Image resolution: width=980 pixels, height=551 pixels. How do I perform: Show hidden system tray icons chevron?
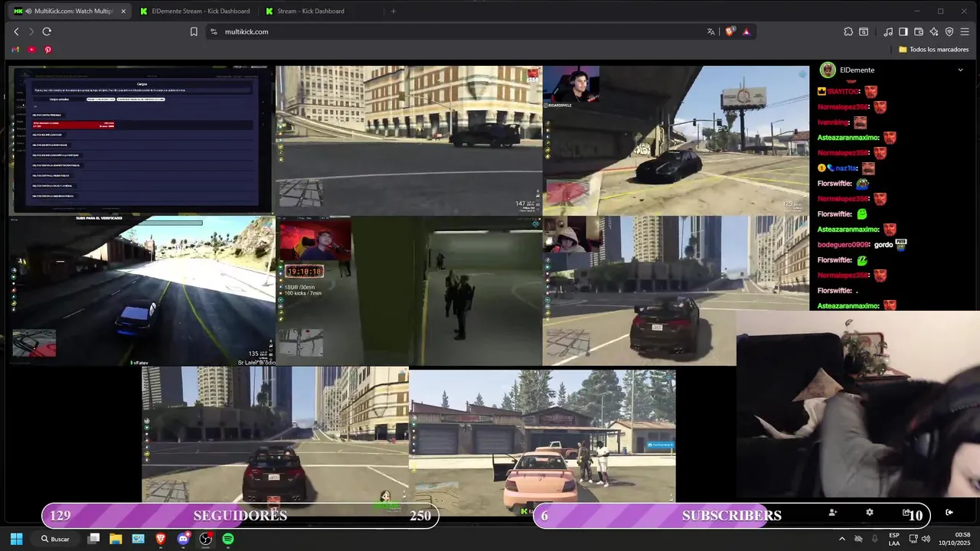[x=842, y=539]
